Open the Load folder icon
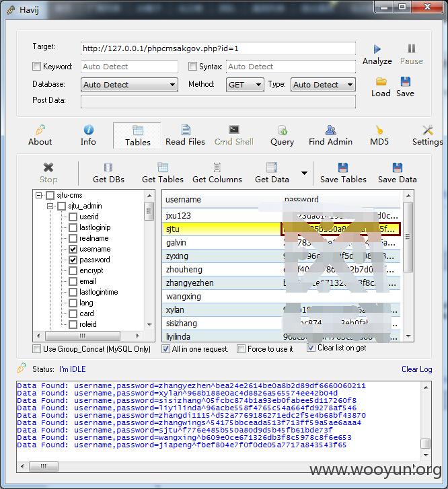This screenshot has height=489, width=448. pyautogui.click(x=381, y=81)
